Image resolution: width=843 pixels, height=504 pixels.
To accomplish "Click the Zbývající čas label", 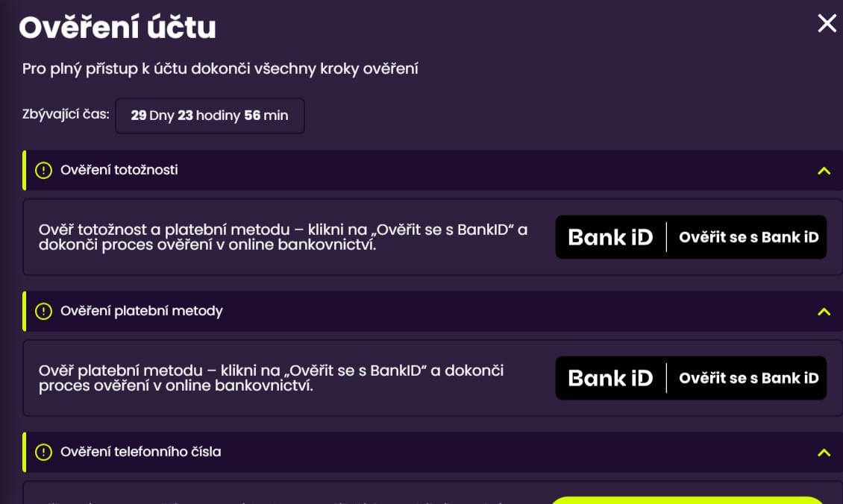I will (66, 115).
